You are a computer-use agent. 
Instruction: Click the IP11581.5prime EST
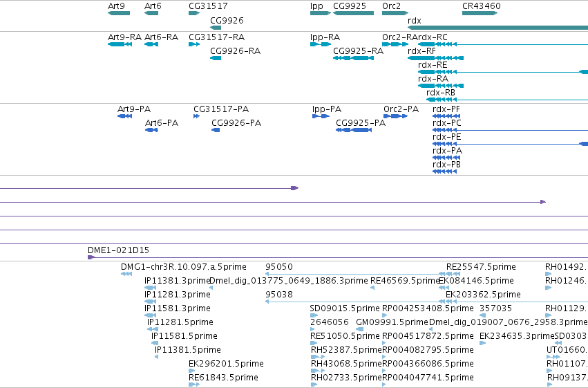pyautogui.click(x=155, y=343)
